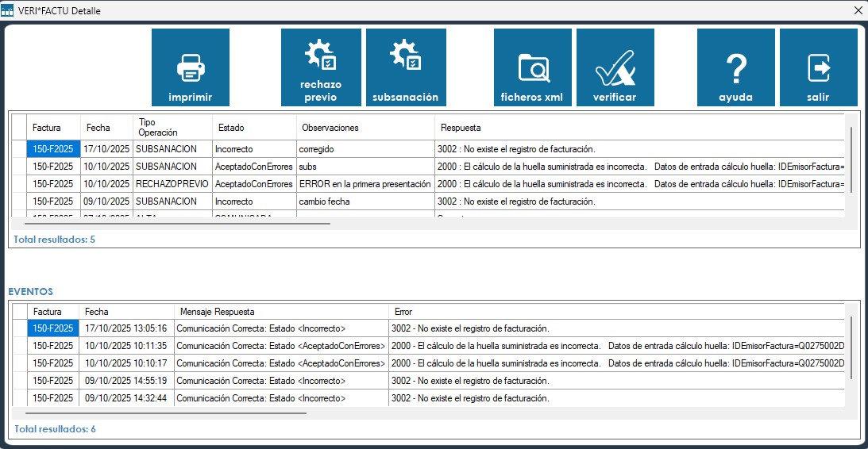Screen dimensions: 868x449
Task: Select the RECHAZOPREVIO operation row
Action: point(172,184)
